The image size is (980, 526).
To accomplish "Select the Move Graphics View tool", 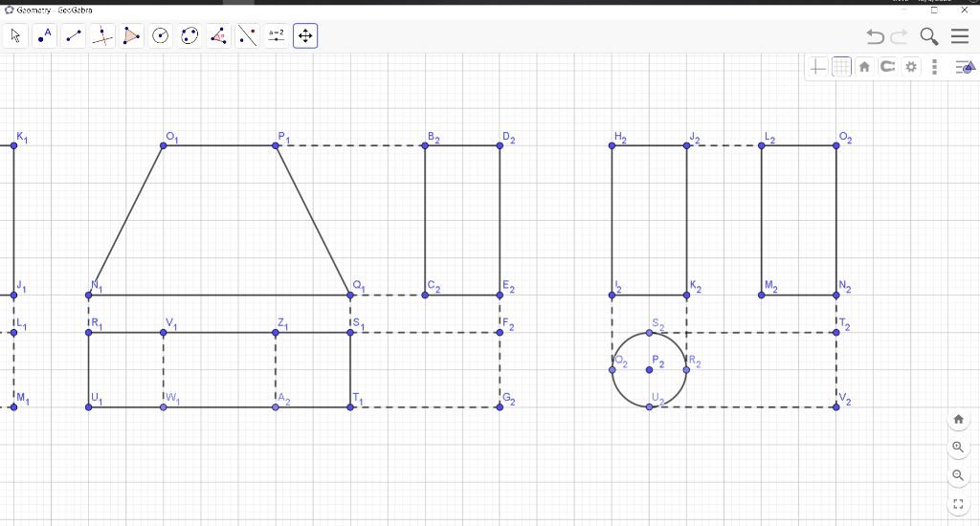I will pos(305,35).
